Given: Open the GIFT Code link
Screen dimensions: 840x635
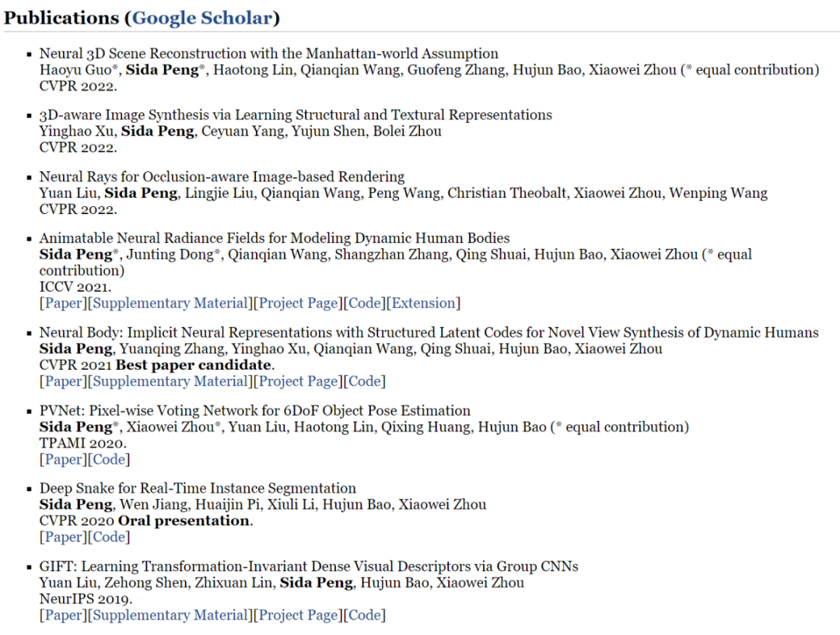Looking at the screenshot, I should tap(365, 615).
